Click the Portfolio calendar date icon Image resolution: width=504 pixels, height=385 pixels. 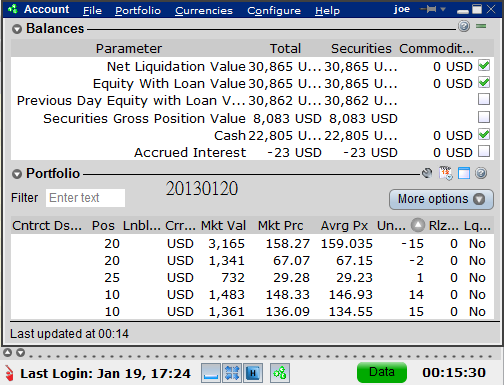click(x=446, y=173)
